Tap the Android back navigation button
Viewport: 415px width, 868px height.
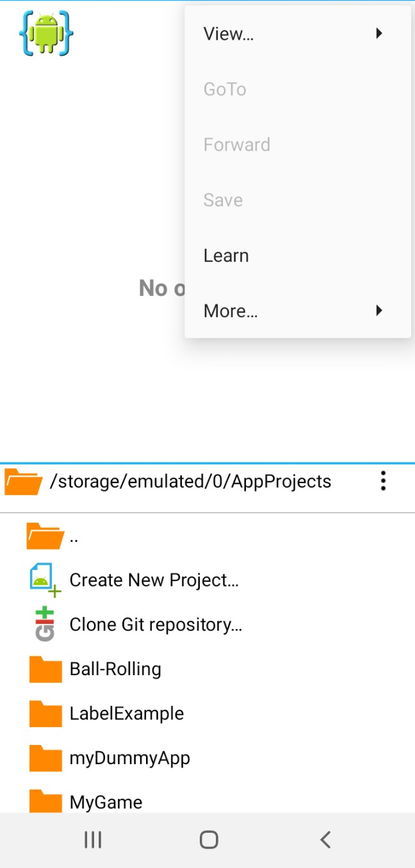pyautogui.click(x=325, y=839)
